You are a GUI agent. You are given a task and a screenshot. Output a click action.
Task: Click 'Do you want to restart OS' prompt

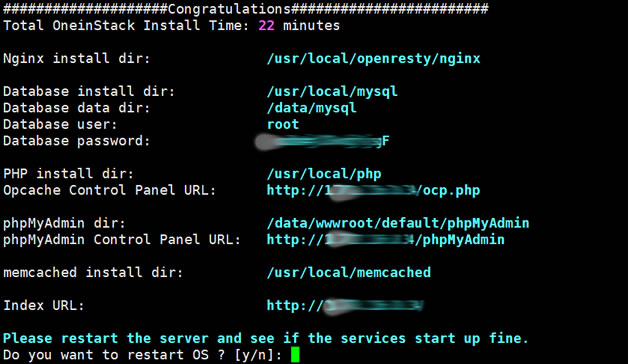click(143, 355)
